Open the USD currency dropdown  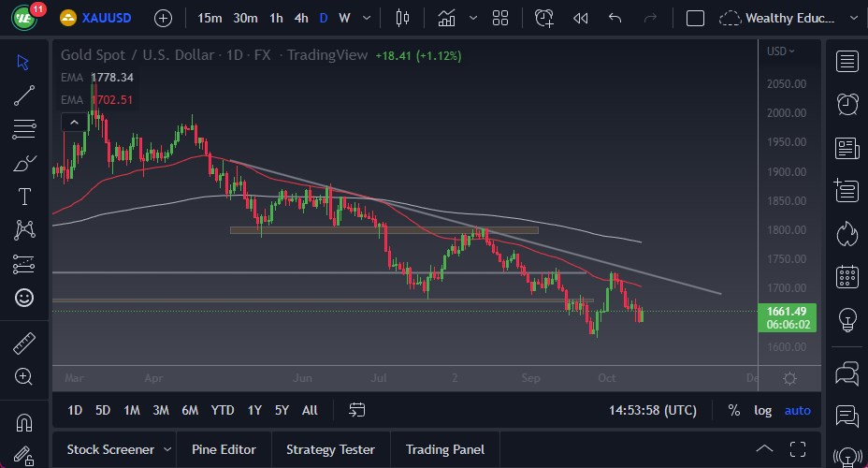point(780,51)
